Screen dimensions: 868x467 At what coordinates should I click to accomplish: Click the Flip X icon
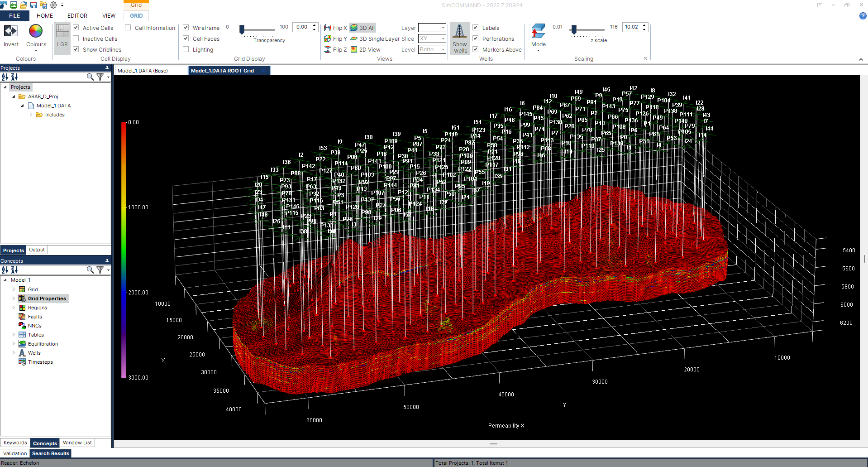pos(328,28)
